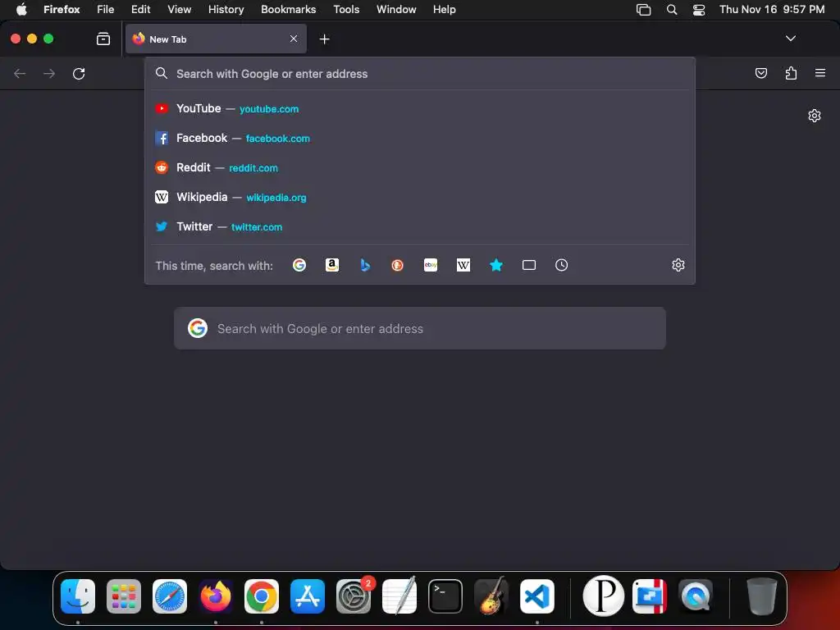Image resolution: width=840 pixels, height=630 pixels.
Task: Search this time with DuckDuckGo icon
Action: (x=398, y=265)
